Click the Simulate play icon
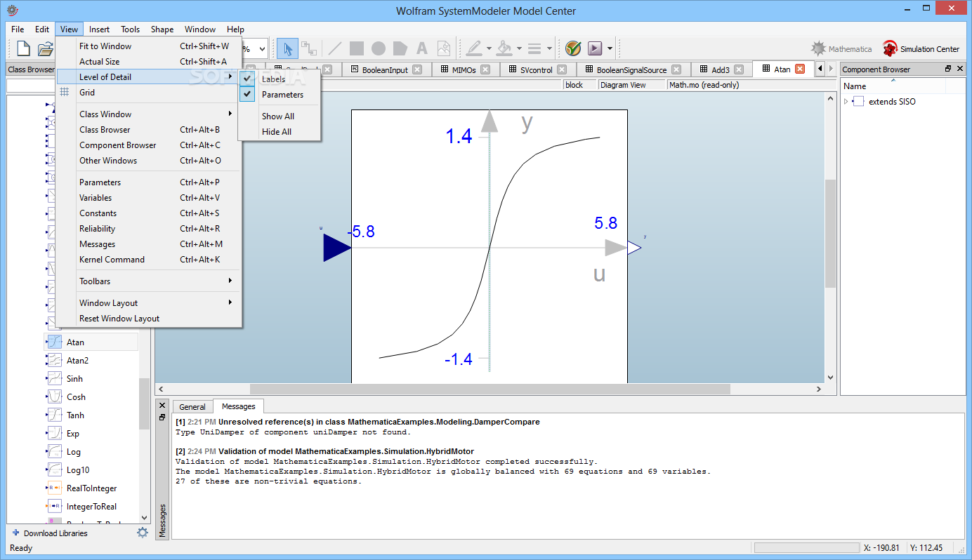 pos(595,48)
